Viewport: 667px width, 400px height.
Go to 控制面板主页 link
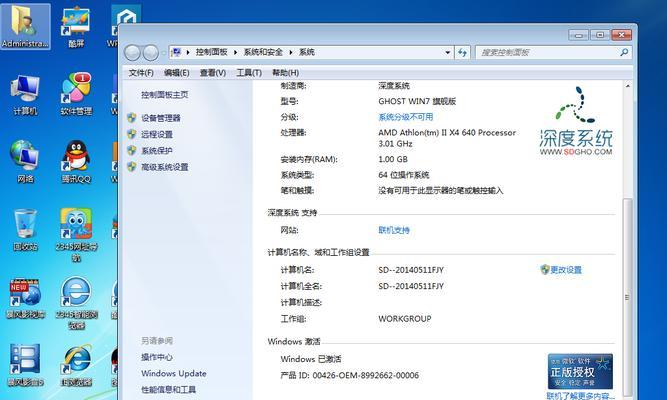[x=165, y=95]
